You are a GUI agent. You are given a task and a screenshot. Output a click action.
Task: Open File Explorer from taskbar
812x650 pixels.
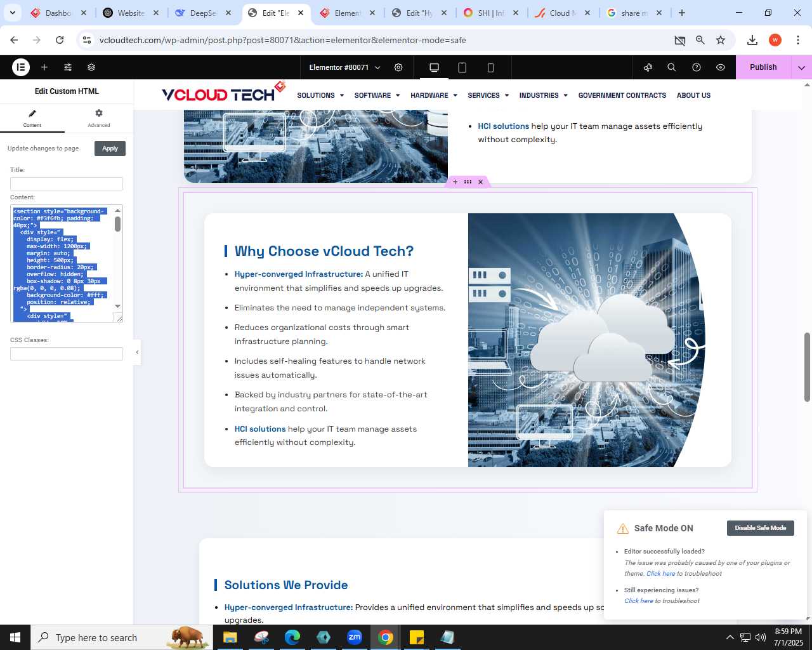click(x=230, y=637)
